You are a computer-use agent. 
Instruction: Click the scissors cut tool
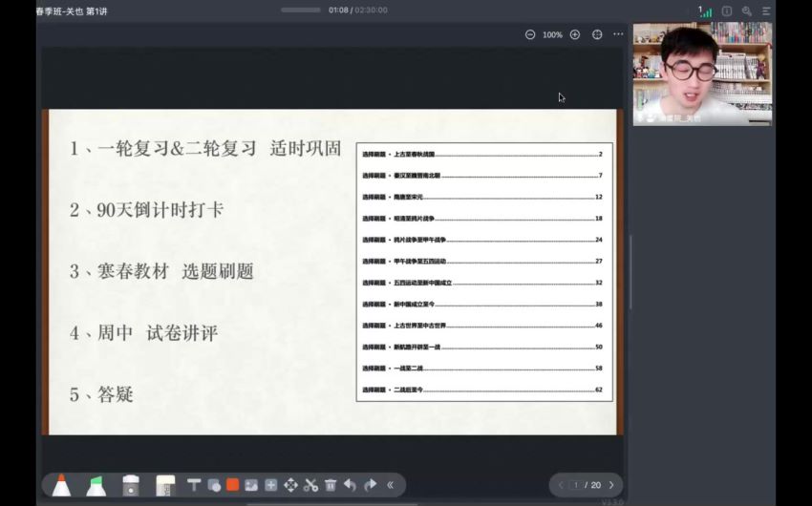(310, 485)
